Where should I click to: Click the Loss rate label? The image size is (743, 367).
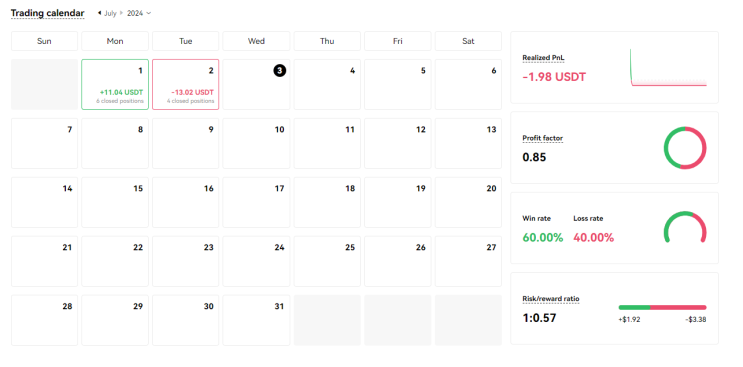click(588, 219)
